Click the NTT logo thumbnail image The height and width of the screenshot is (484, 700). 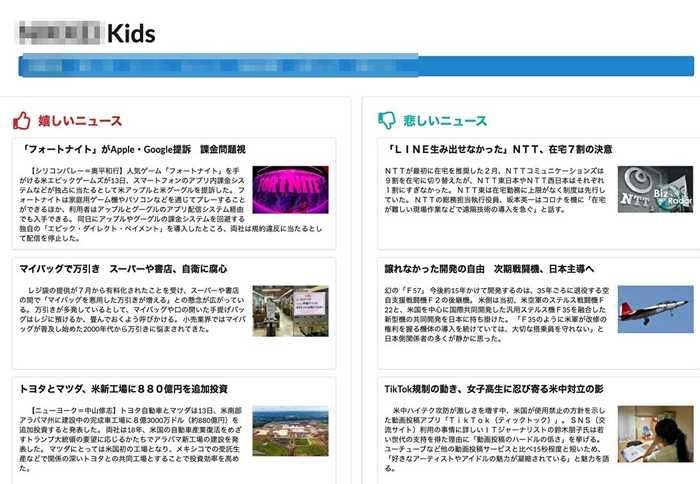654,190
